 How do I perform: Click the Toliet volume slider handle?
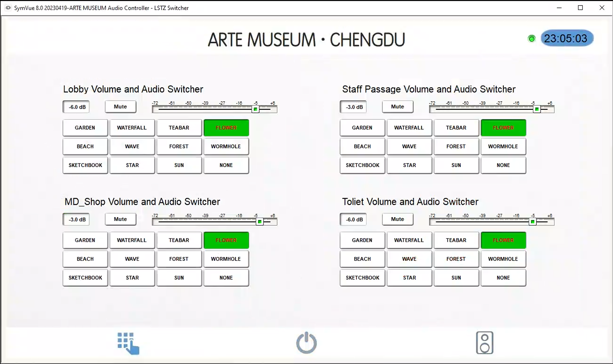[x=532, y=222]
